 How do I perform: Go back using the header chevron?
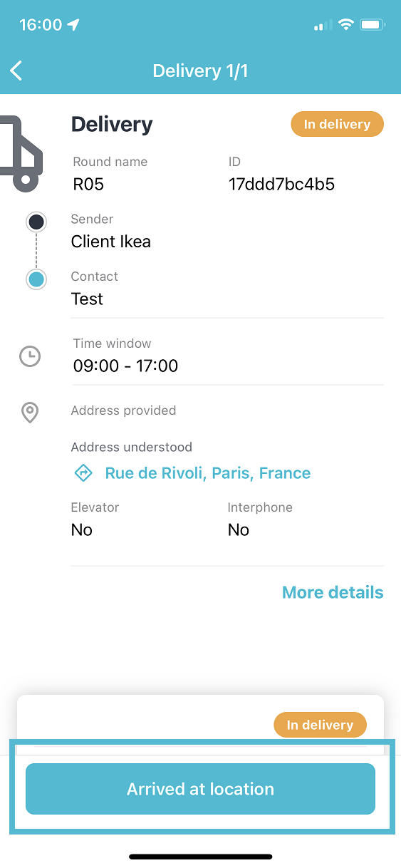(x=16, y=71)
